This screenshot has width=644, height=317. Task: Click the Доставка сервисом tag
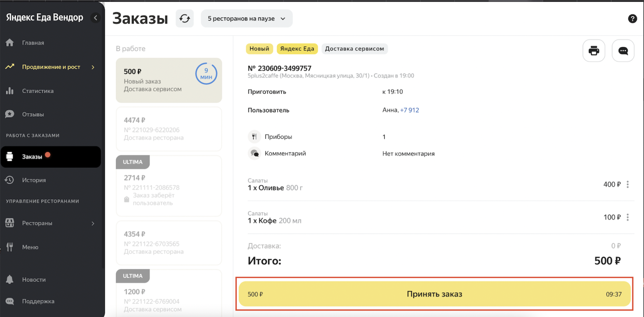(354, 48)
